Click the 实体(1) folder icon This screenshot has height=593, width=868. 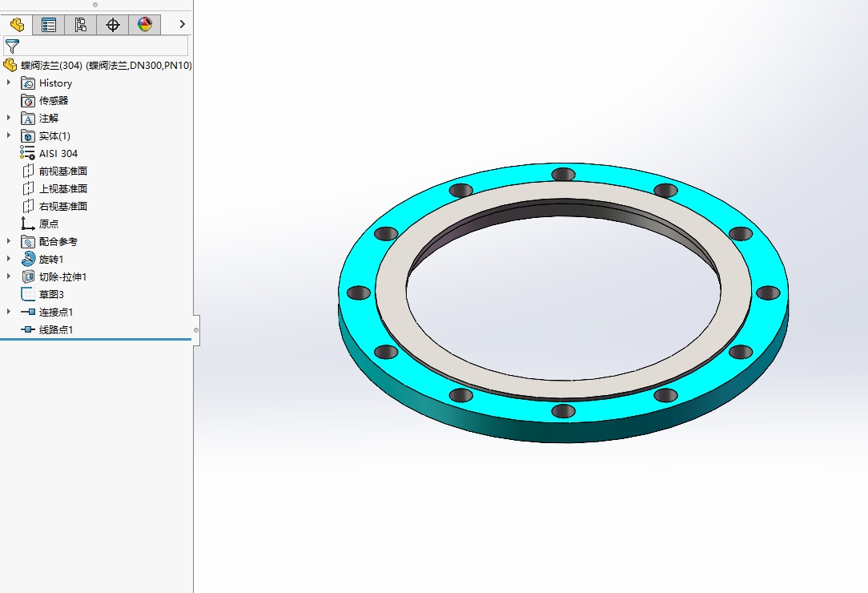click(x=28, y=136)
